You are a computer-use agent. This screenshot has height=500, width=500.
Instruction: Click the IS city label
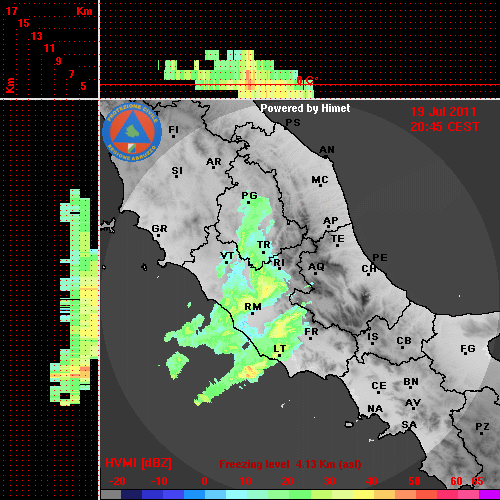pos(373,337)
